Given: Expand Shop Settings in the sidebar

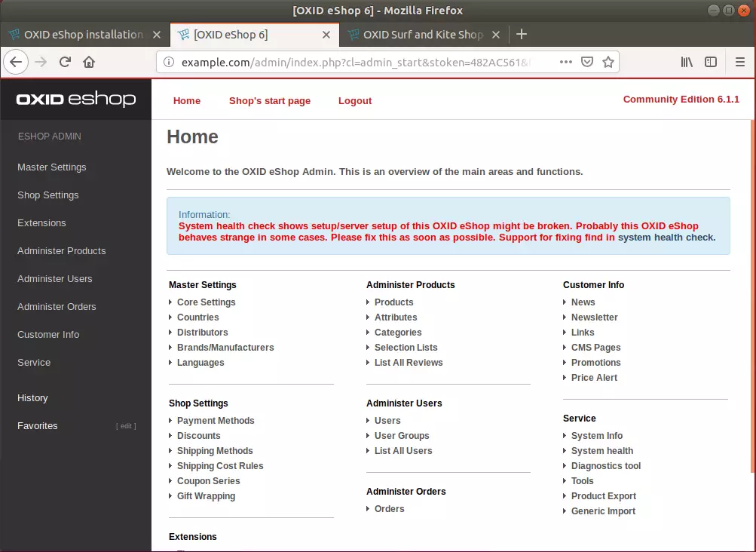Looking at the screenshot, I should click(x=47, y=195).
